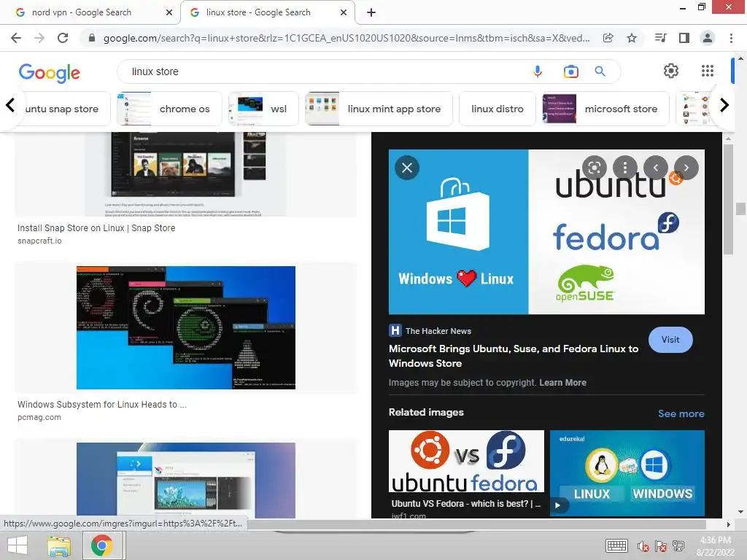Show the previous image in preview

click(656, 168)
